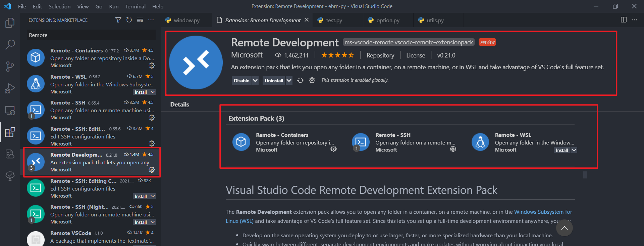Install Remote - WSL from sidebar list

click(x=141, y=92)
